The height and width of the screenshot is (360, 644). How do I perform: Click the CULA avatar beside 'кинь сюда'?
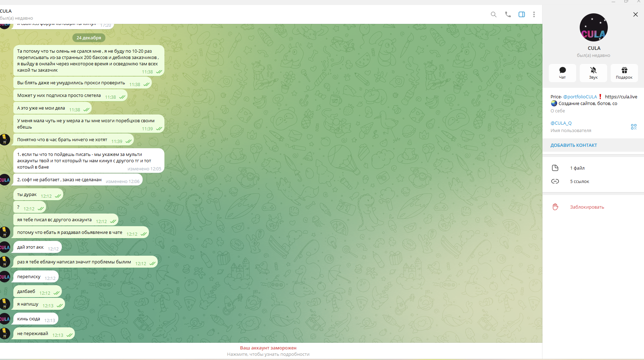5,319
